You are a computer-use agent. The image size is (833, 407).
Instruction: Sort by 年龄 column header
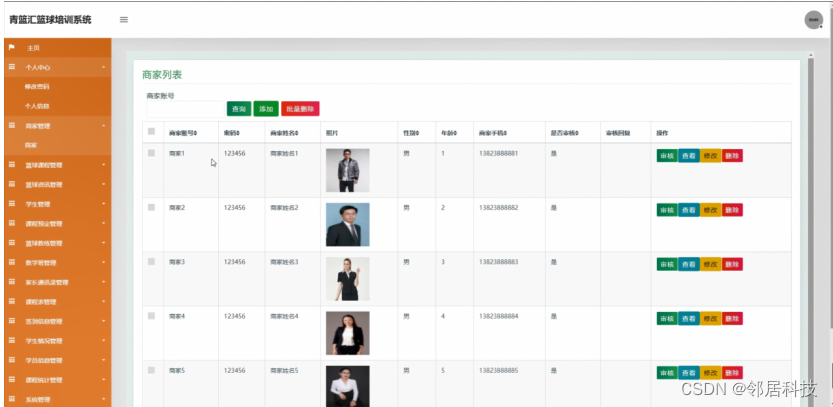449,133
